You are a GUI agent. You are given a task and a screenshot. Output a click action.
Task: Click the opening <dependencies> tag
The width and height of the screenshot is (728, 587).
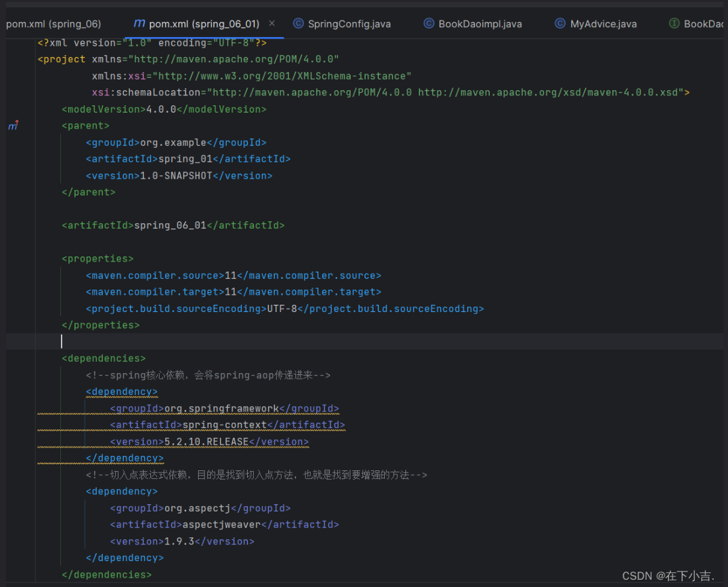pyautogui.click(x=103, y=358)
